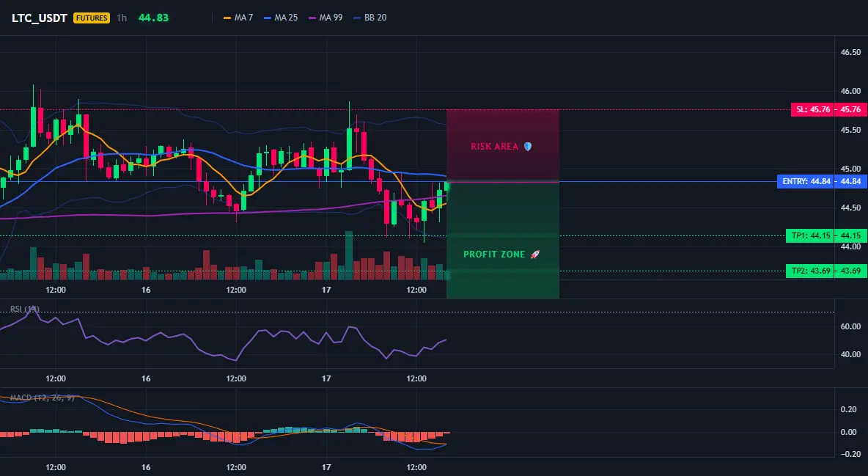
Task: Click the 46.00 price axis label
Action: point(851,91)
